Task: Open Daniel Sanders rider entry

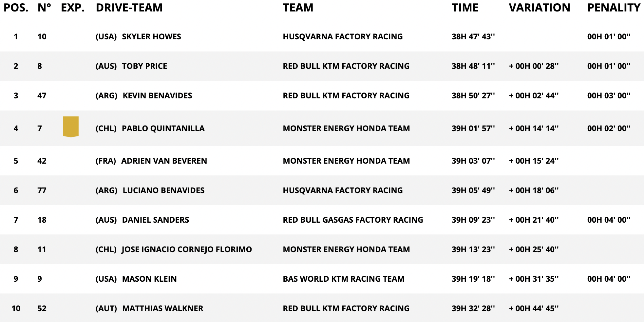Action: (156, 220)
